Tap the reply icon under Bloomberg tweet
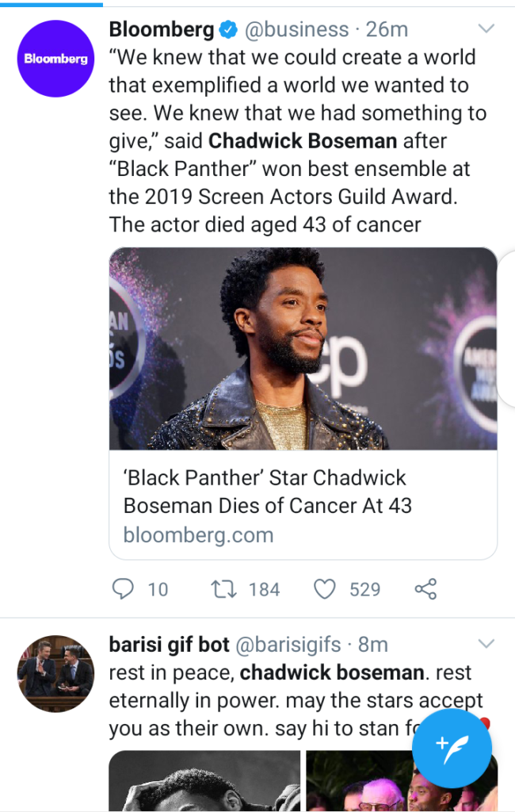Viewport: 515px width, 812px height. point(123,589)
